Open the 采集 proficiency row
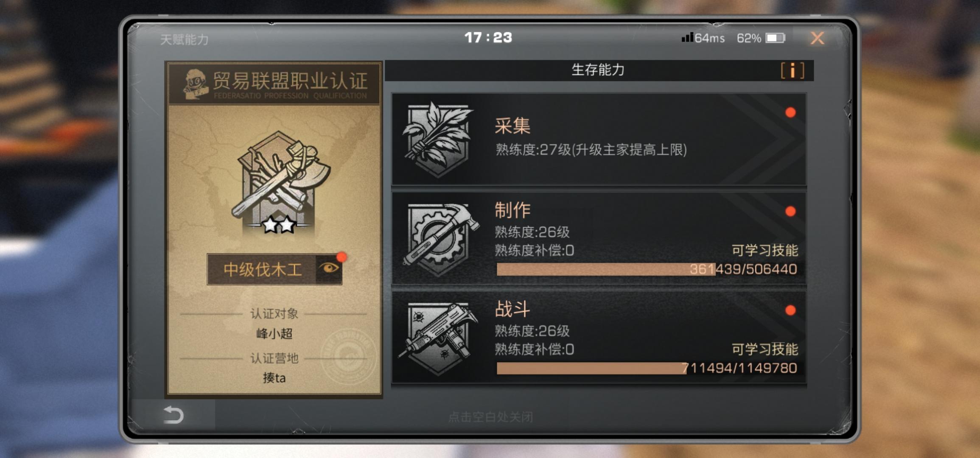The height and width of the screenshot is (458, 980). [x=599, y=139]
